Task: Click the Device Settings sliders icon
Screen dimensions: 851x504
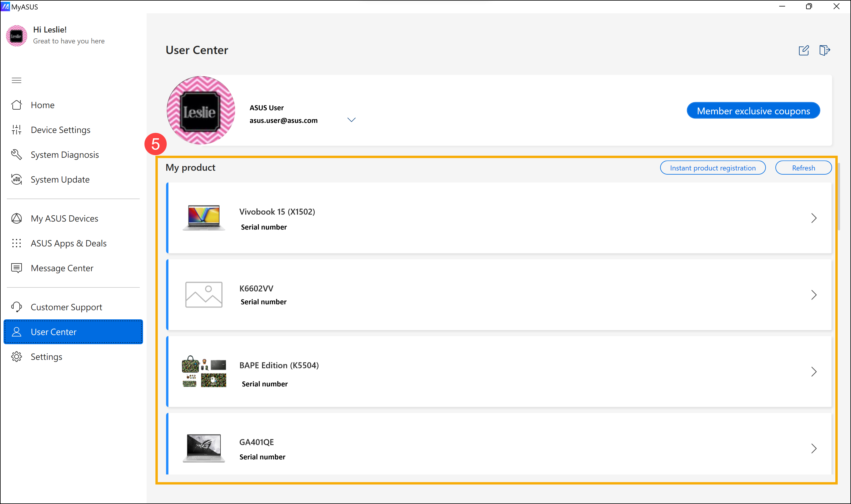Action: click(x=16, y=130)
